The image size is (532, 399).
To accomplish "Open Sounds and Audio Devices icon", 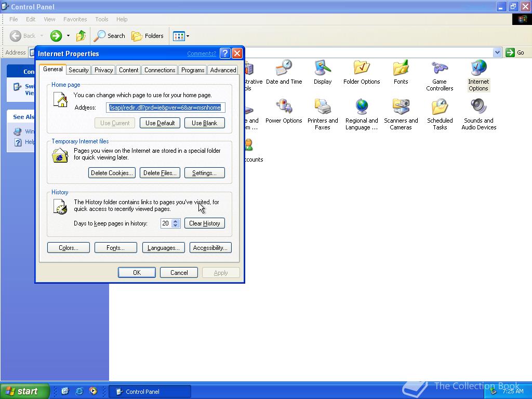I will (478, 115).
